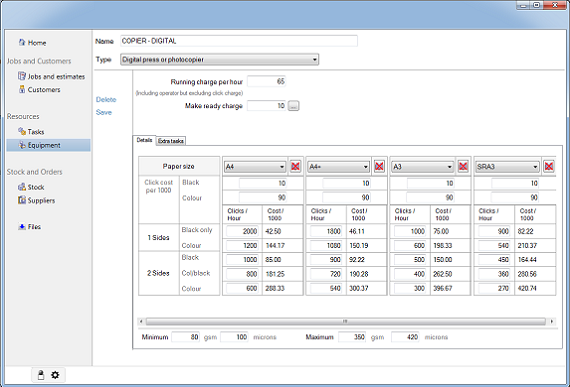The width and height of the screenshot is (570, 387).
Task: Switch to the Extra tasks tab
Action: coord(171,141)
